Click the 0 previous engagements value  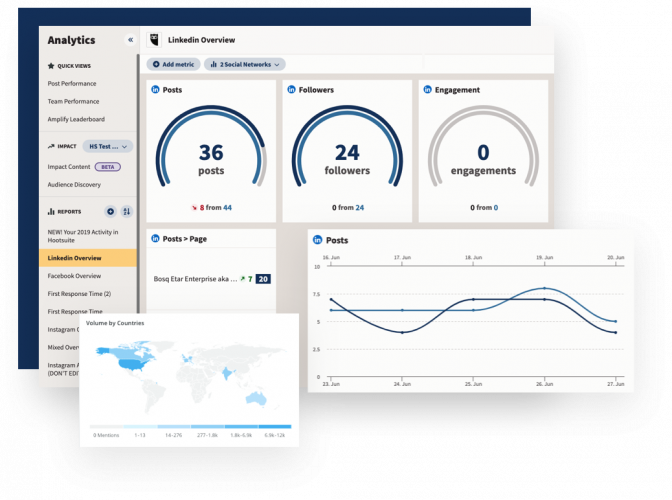tap(495, 207)
